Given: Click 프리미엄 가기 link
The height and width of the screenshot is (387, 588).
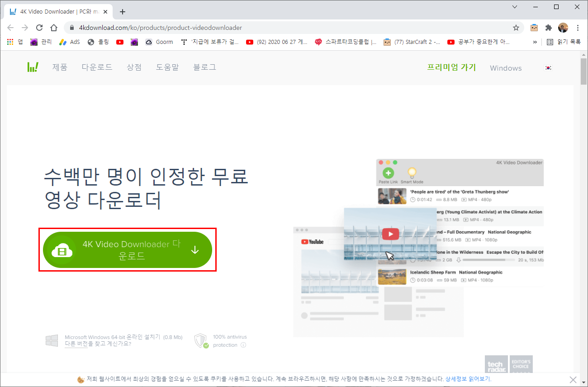Looking at the screenshot, I should (452, 67).
